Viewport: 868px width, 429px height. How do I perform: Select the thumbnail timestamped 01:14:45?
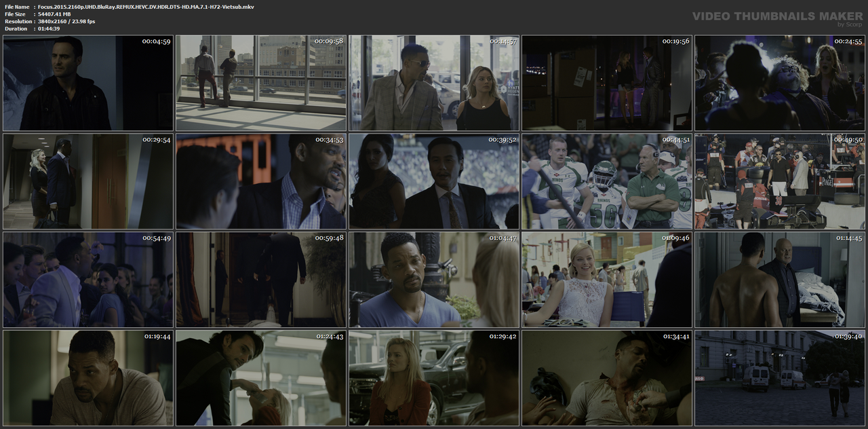pyautogui.click(x=780, y=280)
